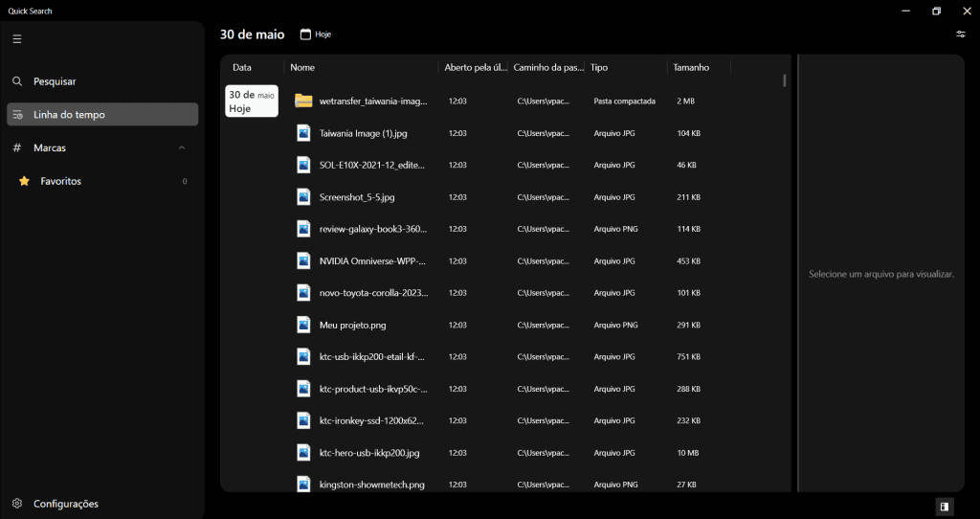Click the filter settings icon at top right
980x519 pixels.
961,34
